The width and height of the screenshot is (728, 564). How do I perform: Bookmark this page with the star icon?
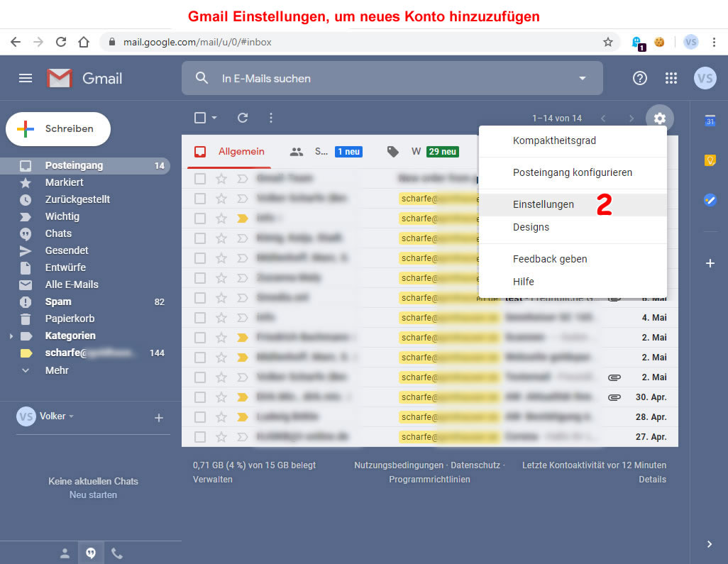[x=608, y=43]
